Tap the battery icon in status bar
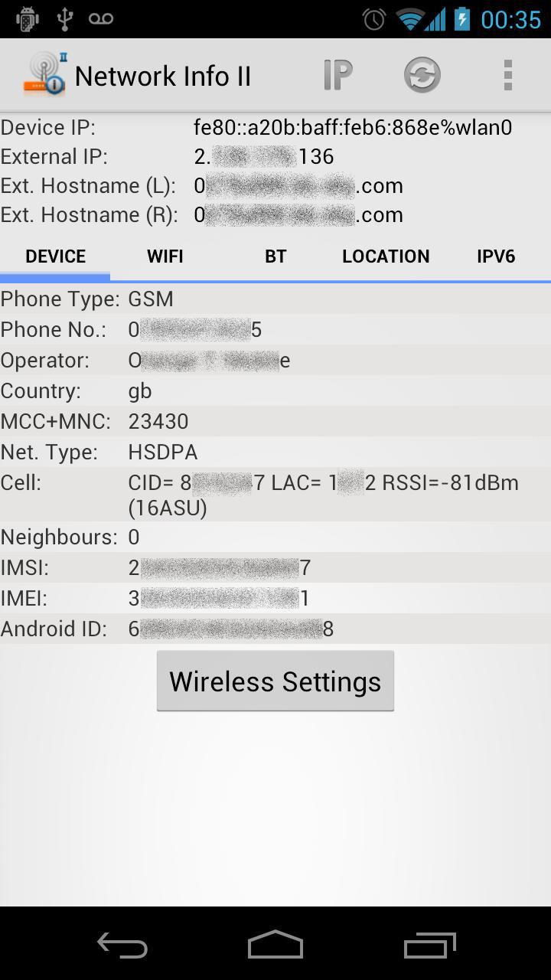The height and width of the screenshot is (980, 551). coord(461,19)
